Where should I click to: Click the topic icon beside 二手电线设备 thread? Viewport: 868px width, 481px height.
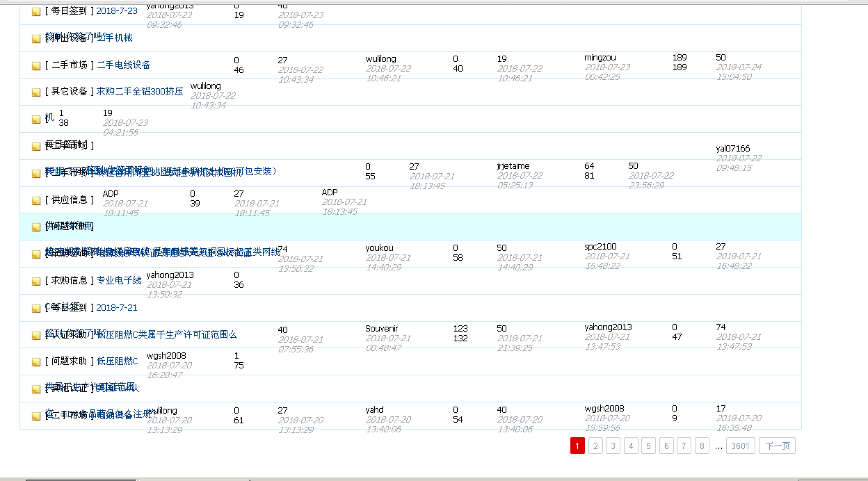(35, 65)
